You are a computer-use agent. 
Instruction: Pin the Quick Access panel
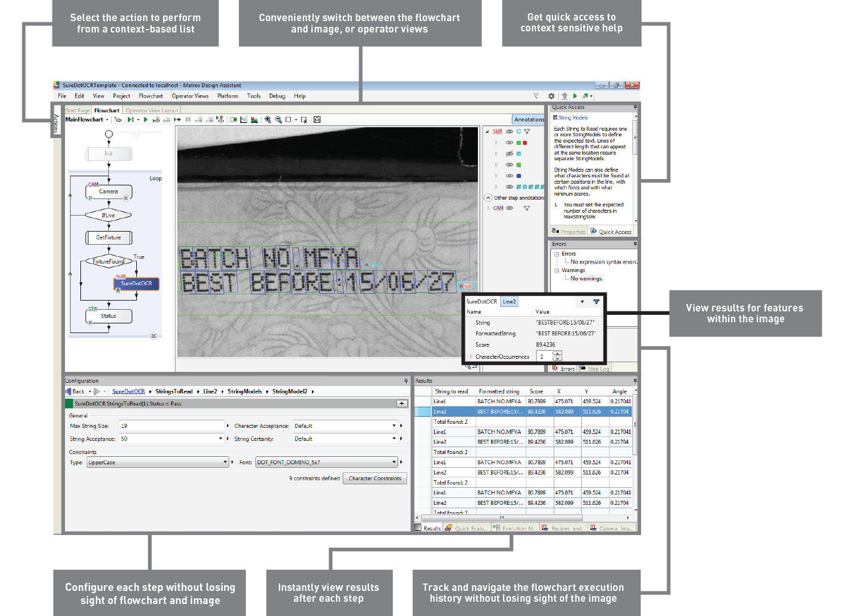pyautogui.click(x=635, y=107)
